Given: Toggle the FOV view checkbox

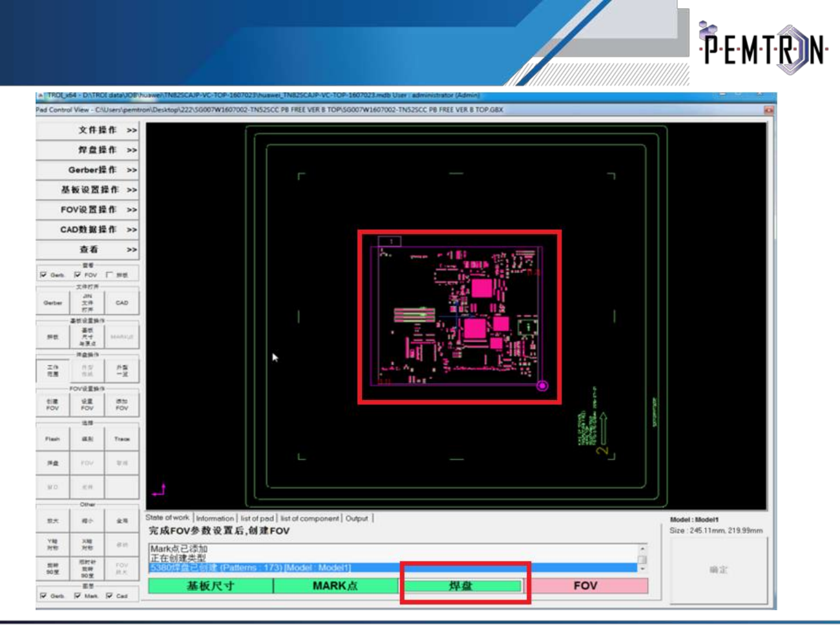Looking at the screenshot, I should [78, 275].
